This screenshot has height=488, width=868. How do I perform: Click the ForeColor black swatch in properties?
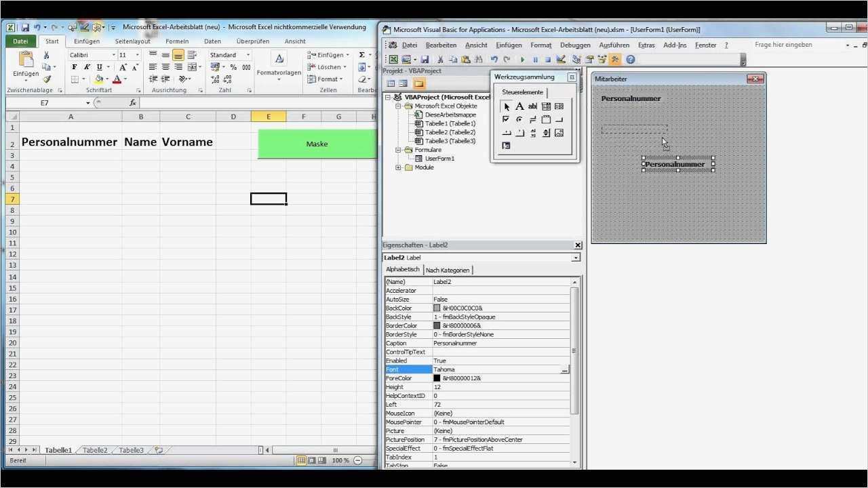click(x=437, y=378)
